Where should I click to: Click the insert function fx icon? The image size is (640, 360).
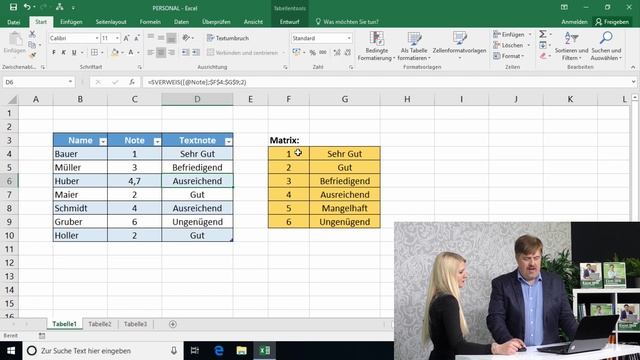(x=132, y=82)
